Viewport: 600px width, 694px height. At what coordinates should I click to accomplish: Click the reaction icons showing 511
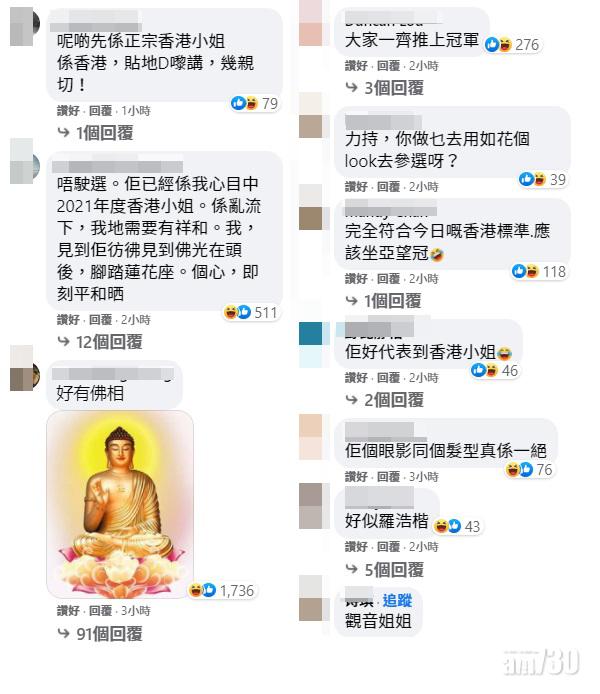251,312
